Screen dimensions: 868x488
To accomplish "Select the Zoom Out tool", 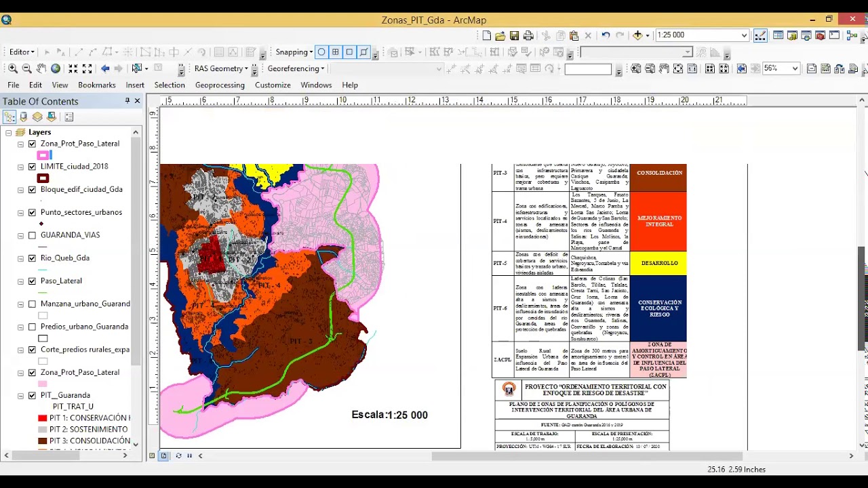I will pos(26,68).
